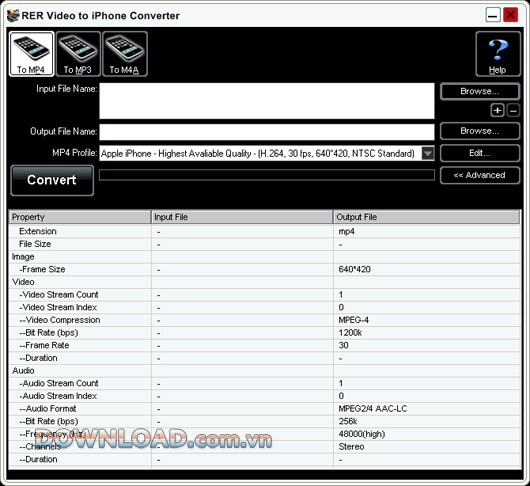Click the MPEG2/4 AAC-LC audio format value

coord(373,409)
